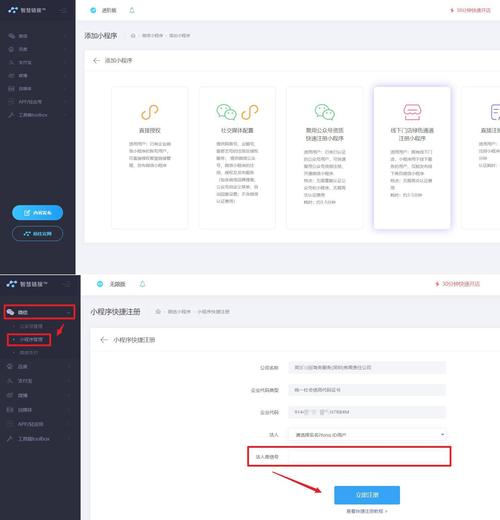The image size is (500, 520).
Task: Click the home icon in the 添加小程序 breadcrumb
Action: click(133, 35)
